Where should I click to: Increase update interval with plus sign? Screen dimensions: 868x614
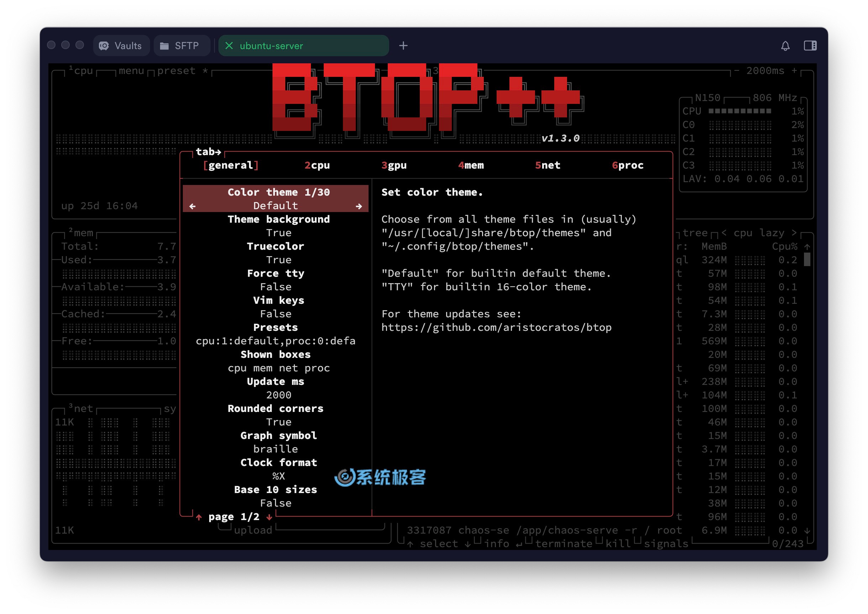pos(794,71)
